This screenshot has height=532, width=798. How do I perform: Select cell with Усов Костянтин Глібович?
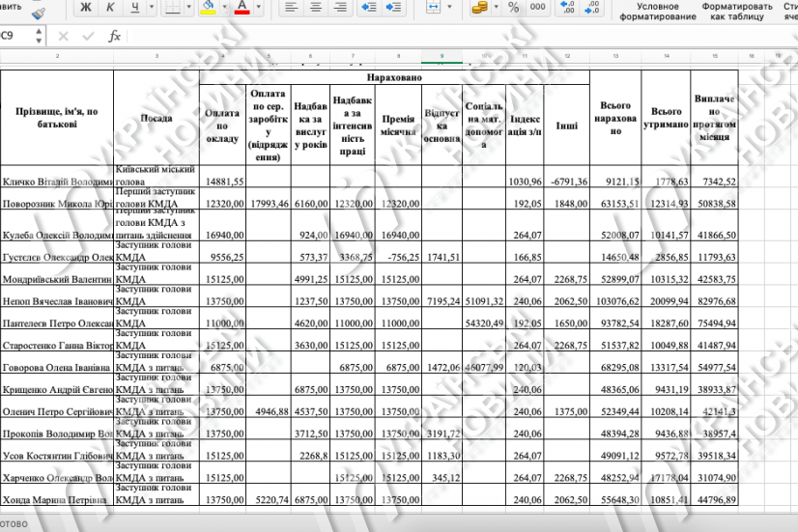57,450
